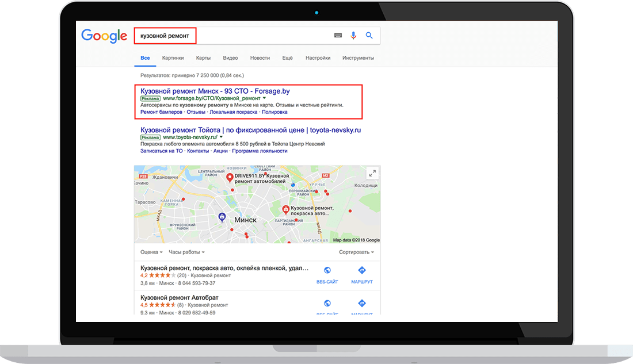Viewport: 633px width, 364px height.
Task: Click the search magnifier button
Action: 369,36
